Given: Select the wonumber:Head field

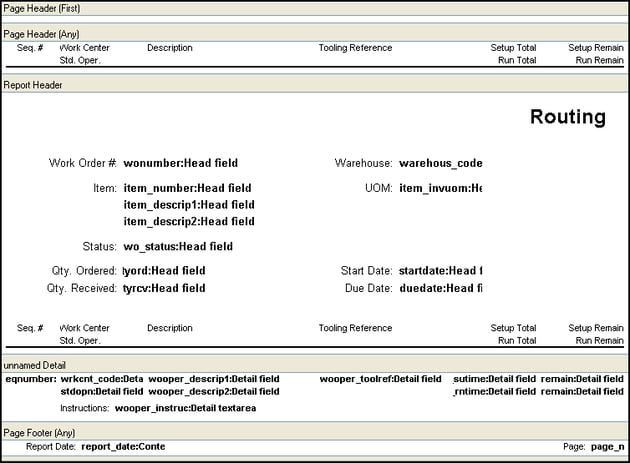Looking at the screenshot, I should (x=180, y=163).
